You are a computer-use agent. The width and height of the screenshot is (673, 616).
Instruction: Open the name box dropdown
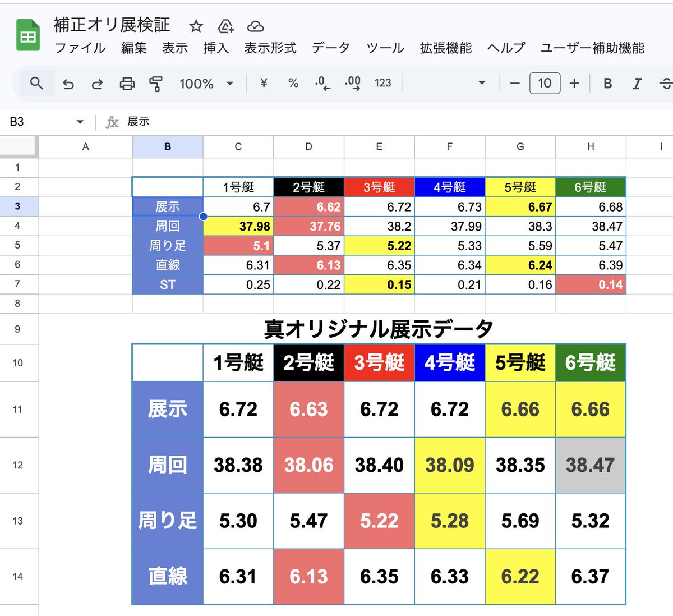[x=80, y=121]
